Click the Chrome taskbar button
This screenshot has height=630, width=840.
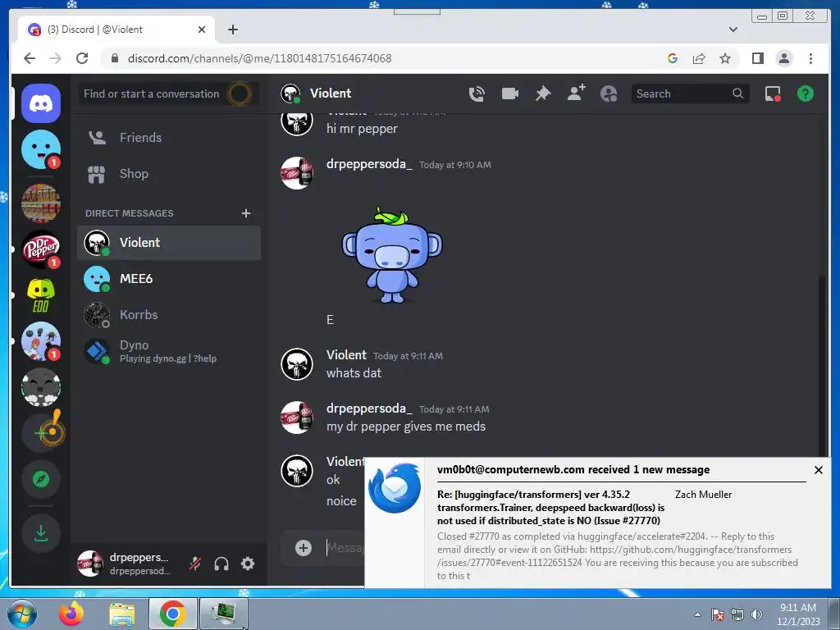pos(172,614)
